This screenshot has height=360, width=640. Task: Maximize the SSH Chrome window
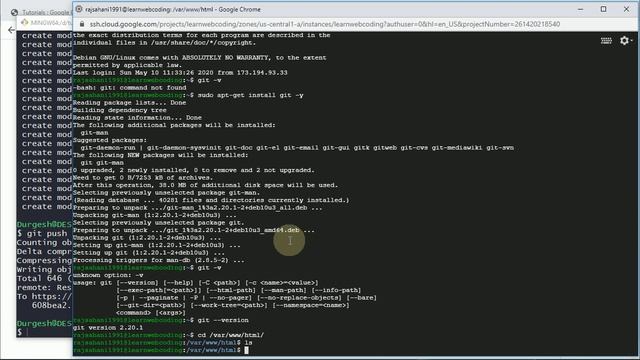[603, 9]
